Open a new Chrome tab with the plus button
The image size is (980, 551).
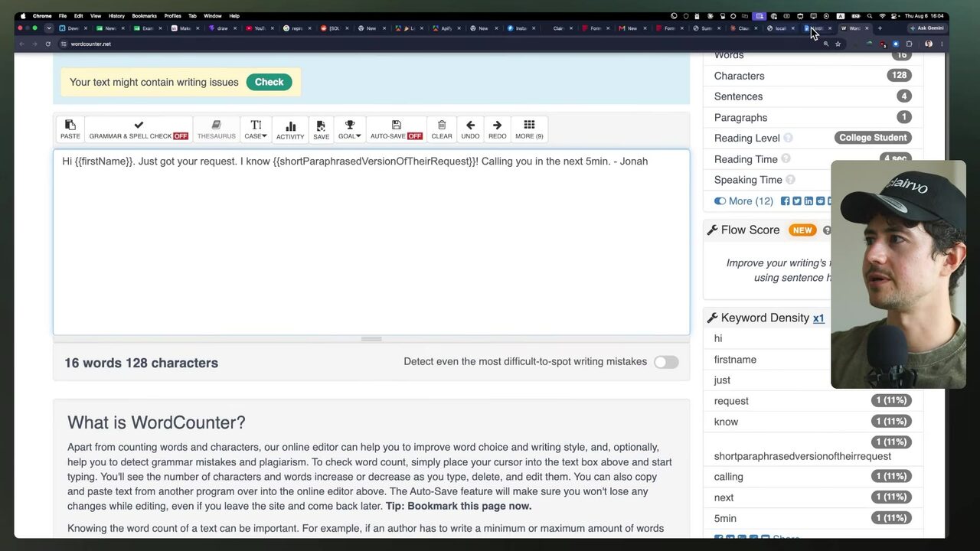coord(880,28)
